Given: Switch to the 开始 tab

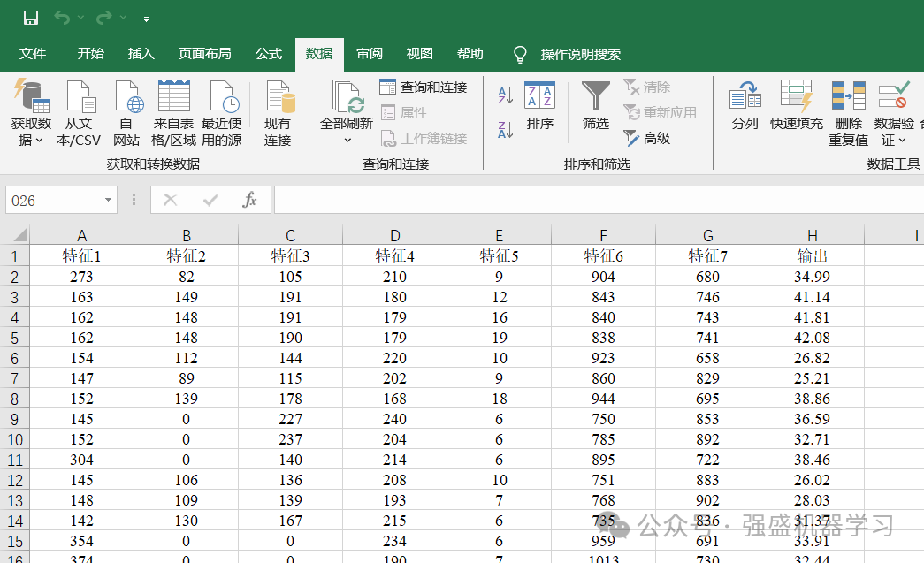Looking at the screenshot, I should tap(91, 54).
